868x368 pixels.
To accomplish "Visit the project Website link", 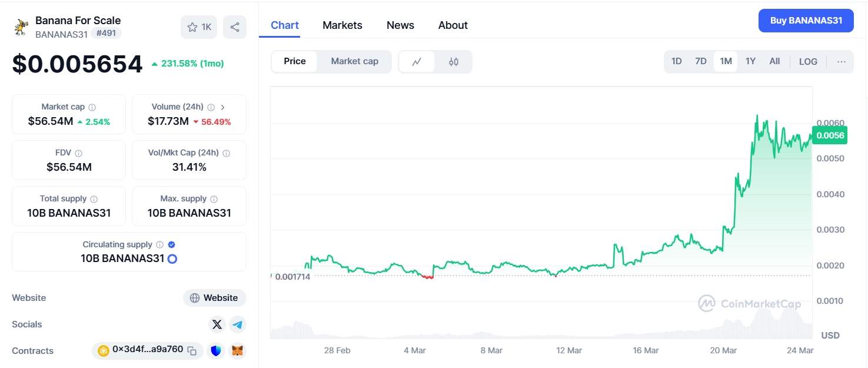I will coord(215,298).
